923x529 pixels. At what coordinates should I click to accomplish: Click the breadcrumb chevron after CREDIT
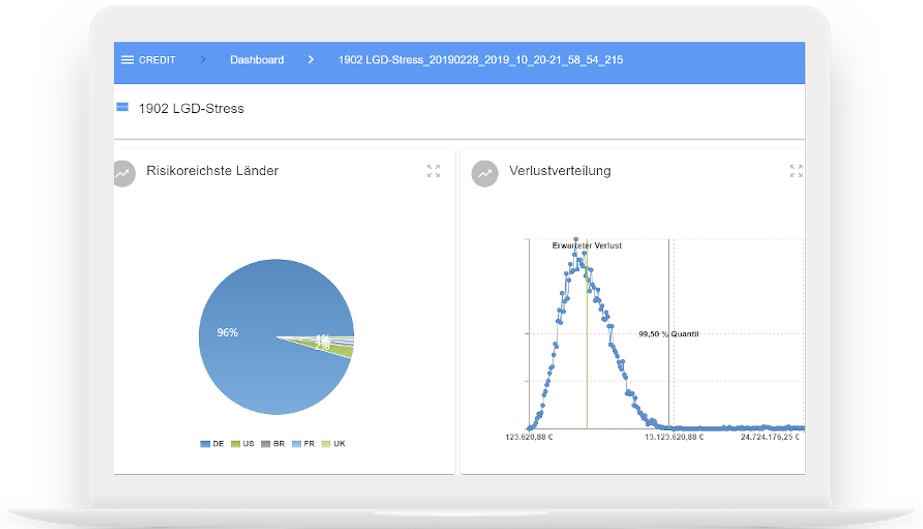pyautogui.click(x=203, y=60)
